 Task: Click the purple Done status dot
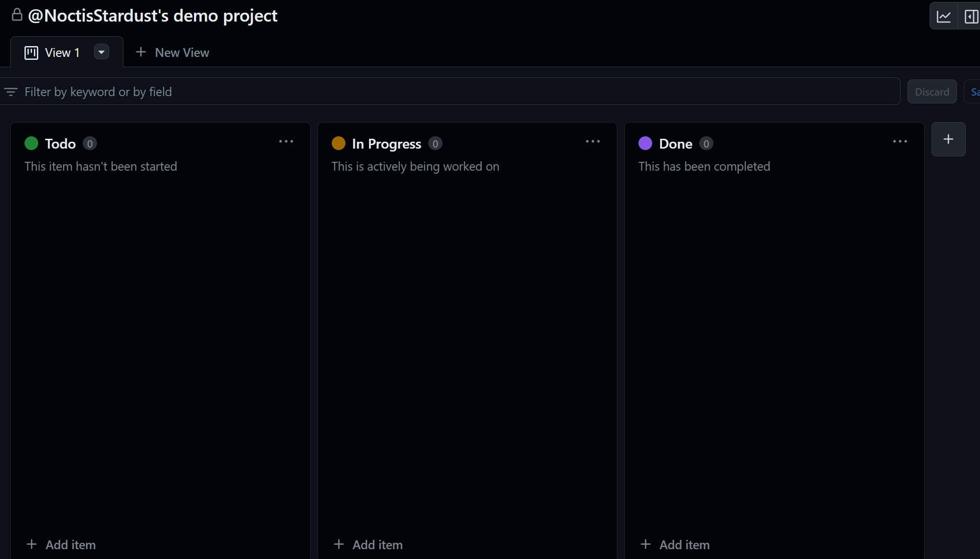coord(645,143)
